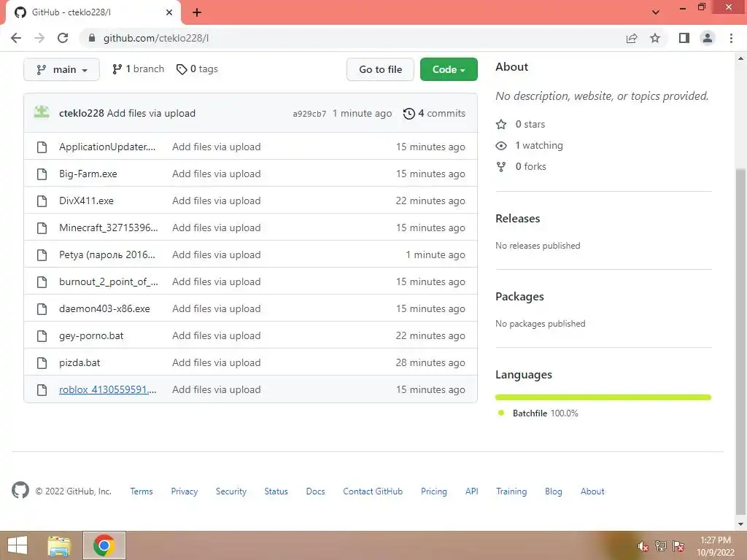Open API footer link
This screenshot has width=747, height=560.
(x=472, y=491)
